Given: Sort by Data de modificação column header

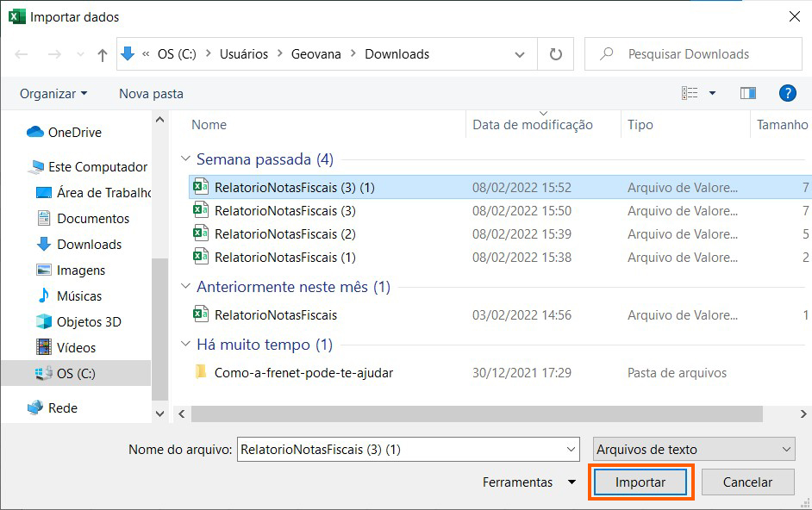Looking at the screenshot, I should 533,125.
